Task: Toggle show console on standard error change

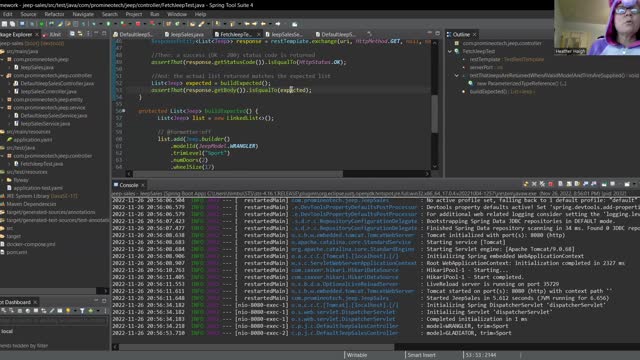Action: point(594,184)
